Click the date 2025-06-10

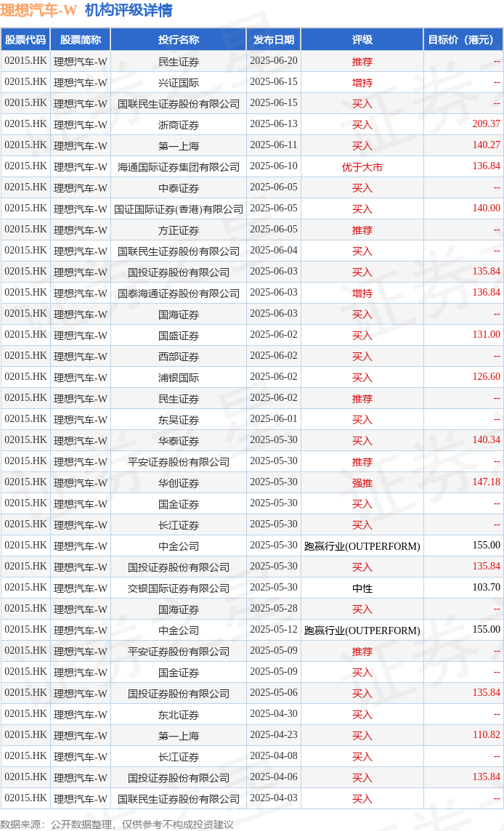[274, 166]
